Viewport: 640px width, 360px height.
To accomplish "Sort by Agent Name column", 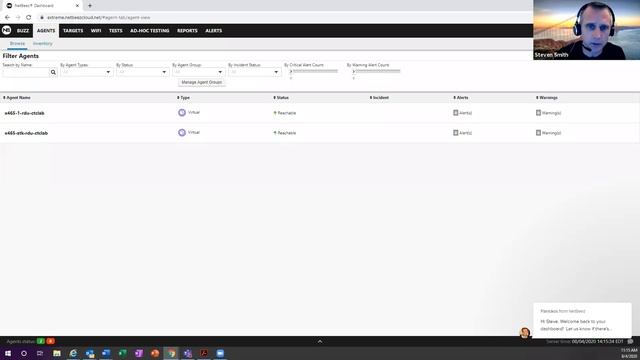I will tap(17, 98).
